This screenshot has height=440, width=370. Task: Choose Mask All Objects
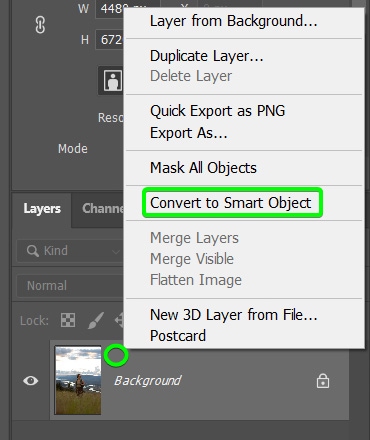click(203, 168)
